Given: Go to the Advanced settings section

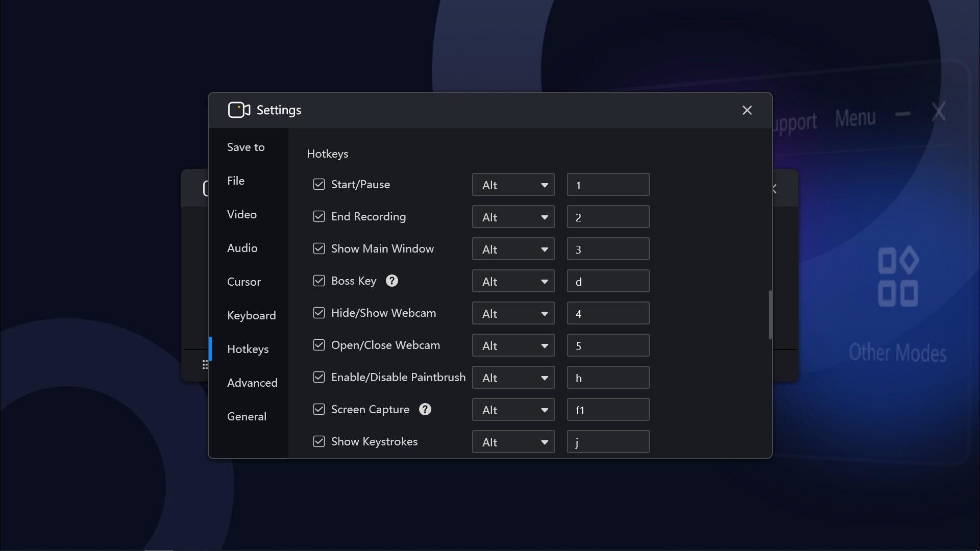Looking at the screenshot, I should 252,382.
